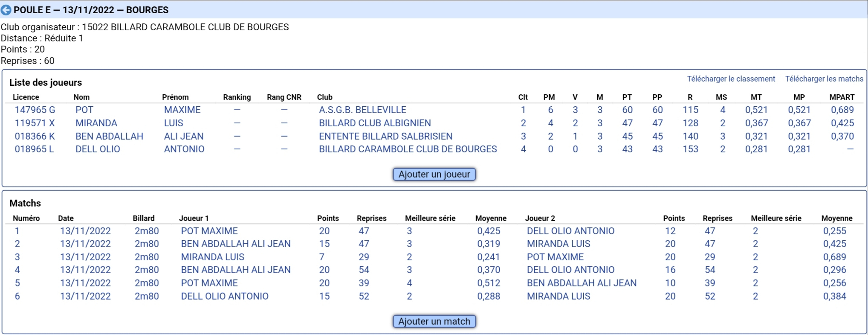Viewport: 868px width, 335px height.
Task: Click BILLARD CARAMBOLE CLUB DE BOURGES in player row
Action: pyautogui.click(x=408, y=149)
